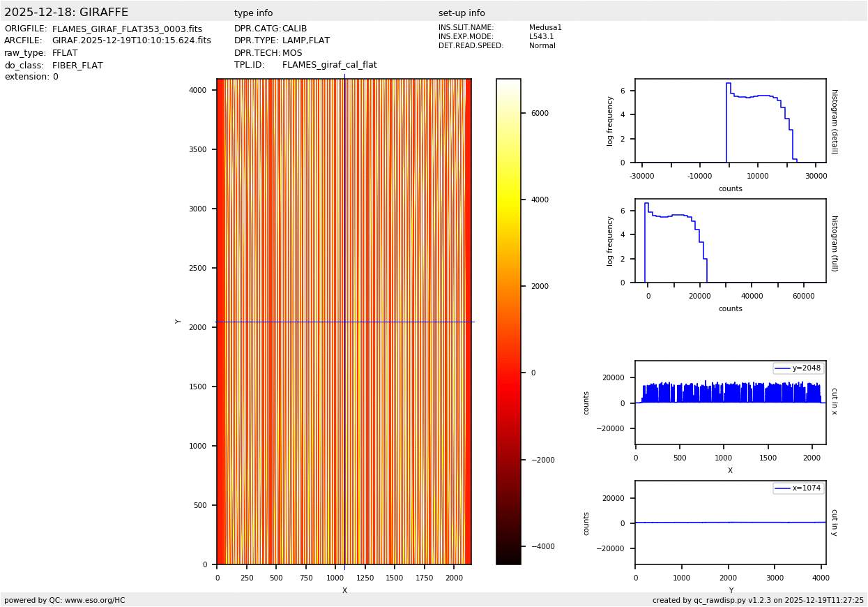Click the cut in y plot
The height and width of the screenshot is (607, 868).
pyautogui.click(x=730, y=523)
